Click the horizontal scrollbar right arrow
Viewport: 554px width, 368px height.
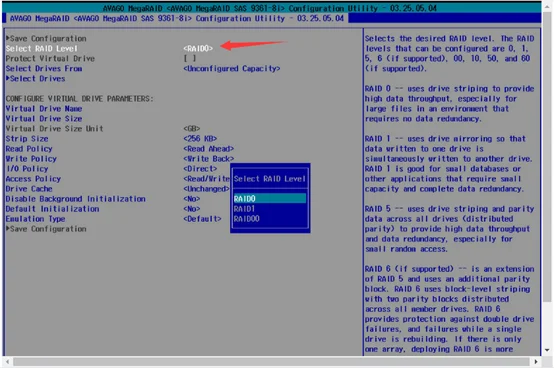(536, 362)
